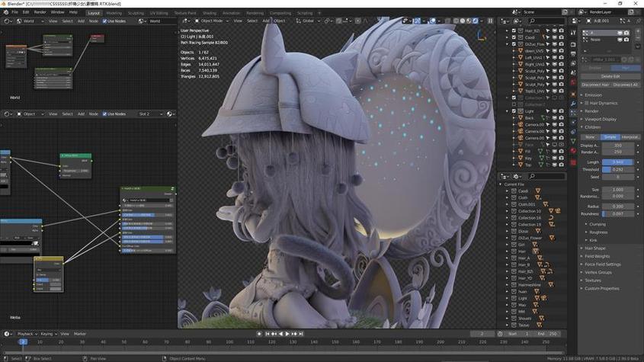This screenshot has width=644, height=362.
Task: Click the Length slider in Children panel
Action: pyautogui.click(x=618, y=162)
